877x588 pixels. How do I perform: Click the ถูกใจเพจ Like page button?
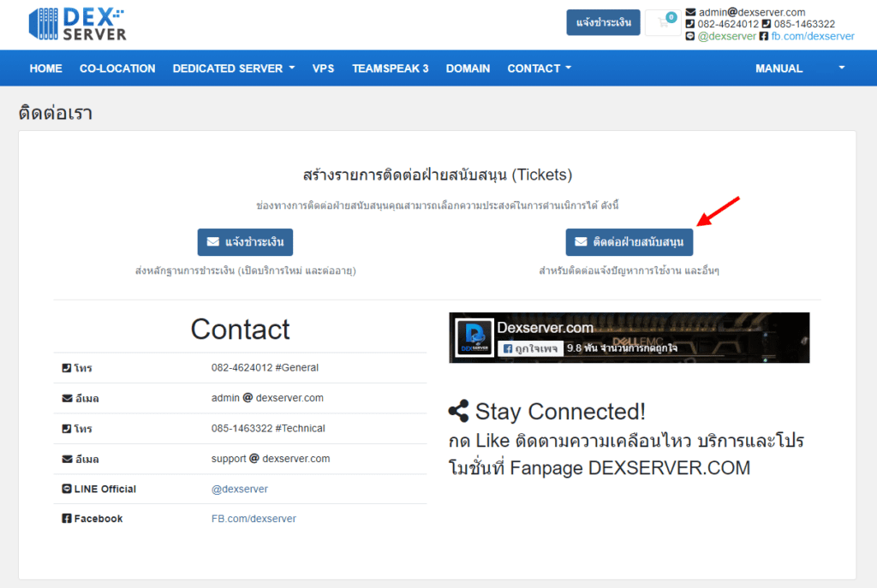click(530, 348)
